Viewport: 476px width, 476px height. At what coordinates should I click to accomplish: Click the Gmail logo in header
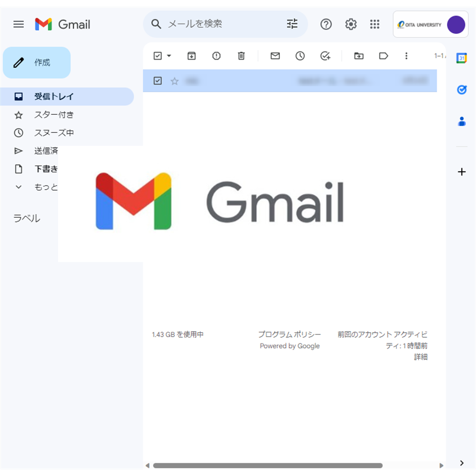tap(62, 24)
